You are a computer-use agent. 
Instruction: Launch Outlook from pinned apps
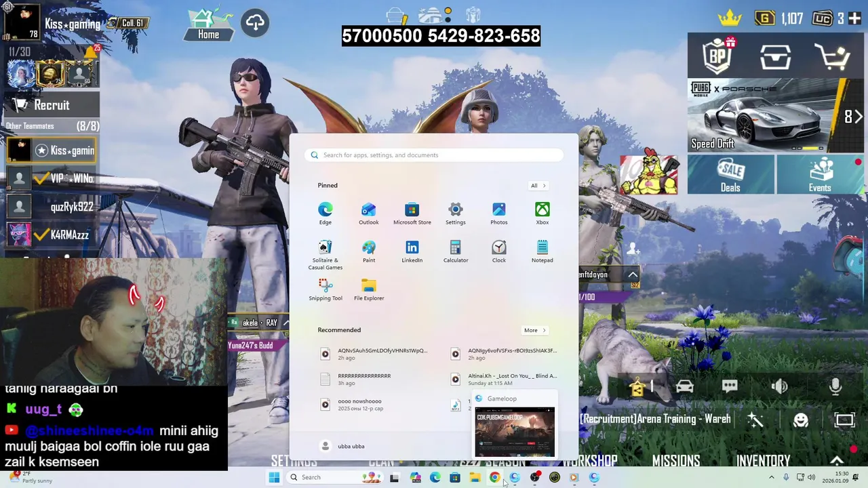point(369,213)
